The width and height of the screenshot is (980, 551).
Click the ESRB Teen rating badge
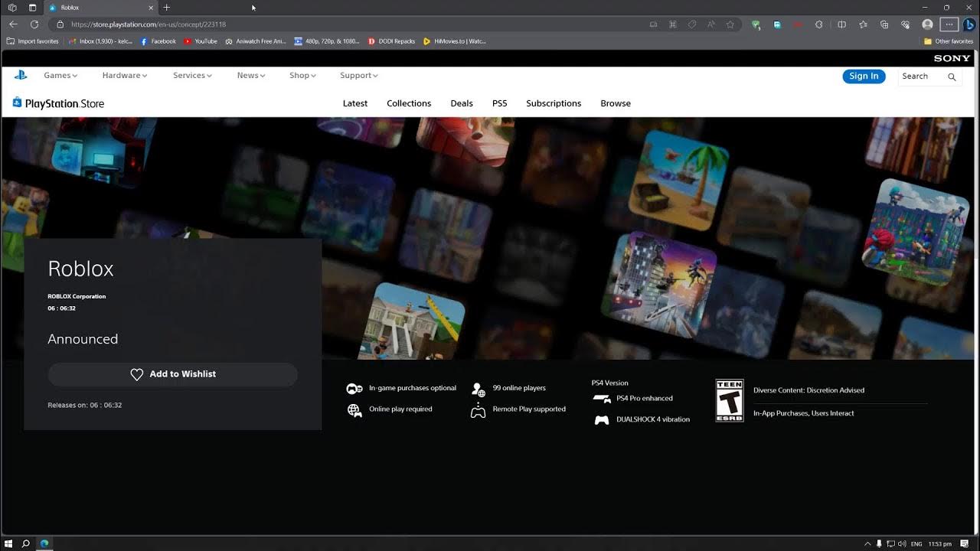(729, 400)
